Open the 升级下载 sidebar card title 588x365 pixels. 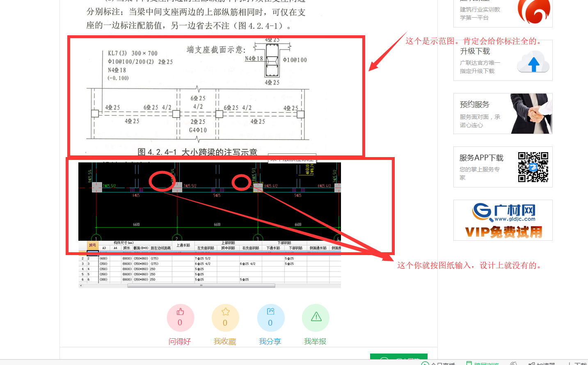475,51
